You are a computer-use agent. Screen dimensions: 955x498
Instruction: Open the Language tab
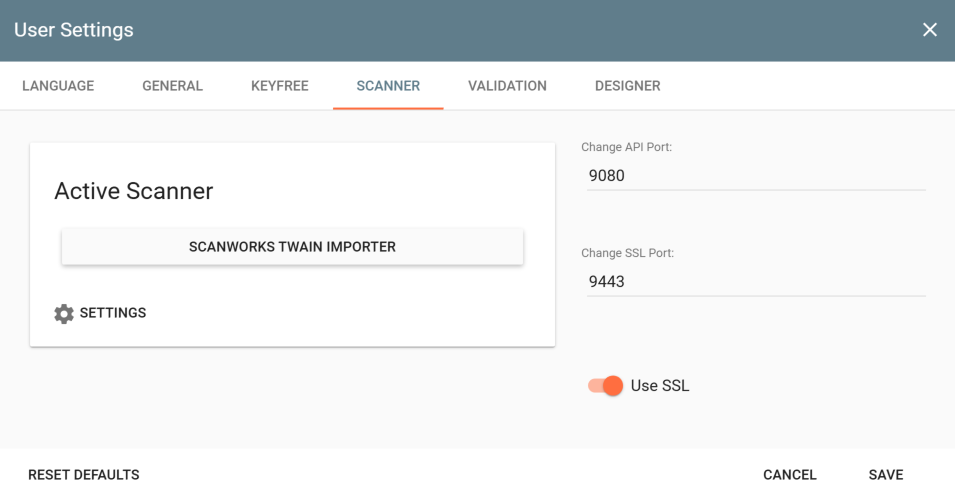[x=58, y=86]
